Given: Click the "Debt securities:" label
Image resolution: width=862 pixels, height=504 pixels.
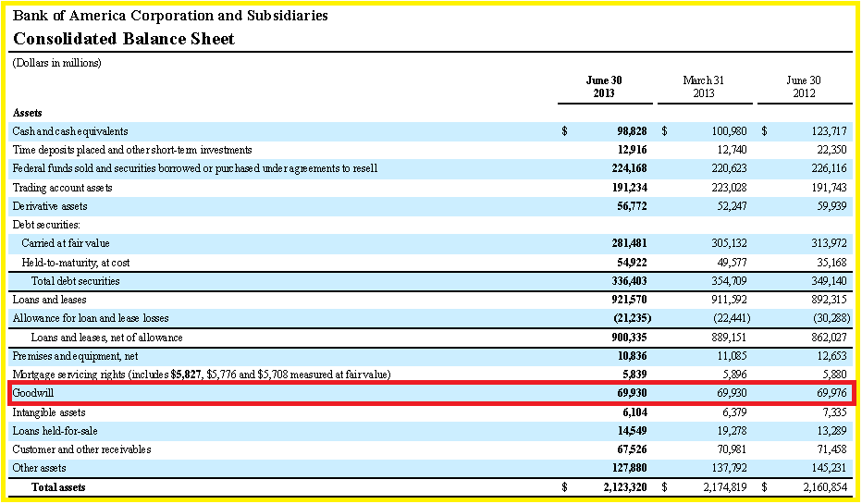Looking at the screenshot, I should 46,225.
